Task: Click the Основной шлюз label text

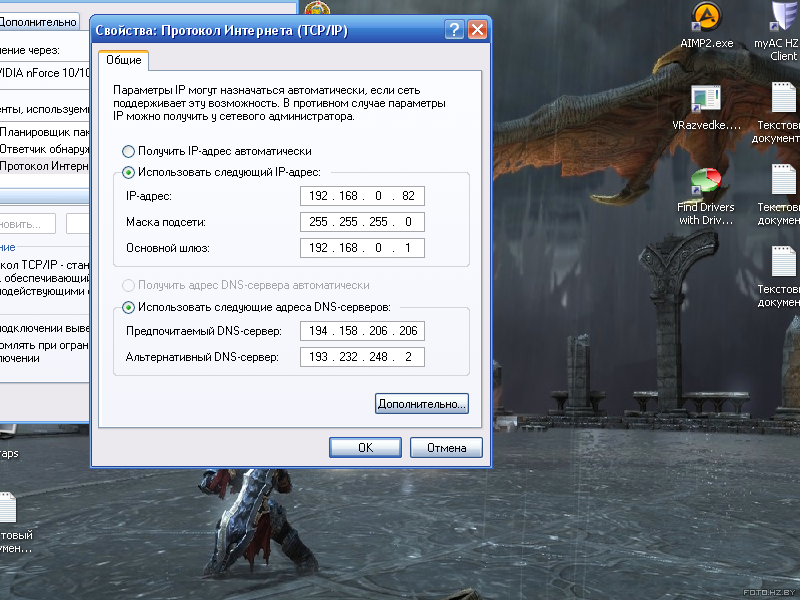Action: 168,248
